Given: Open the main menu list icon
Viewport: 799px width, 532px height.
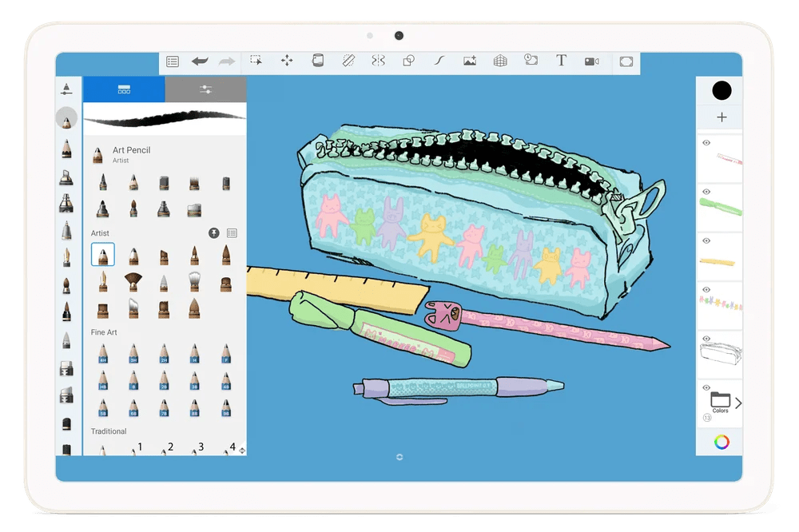Looking at the screenshot, I should (173, 62).
